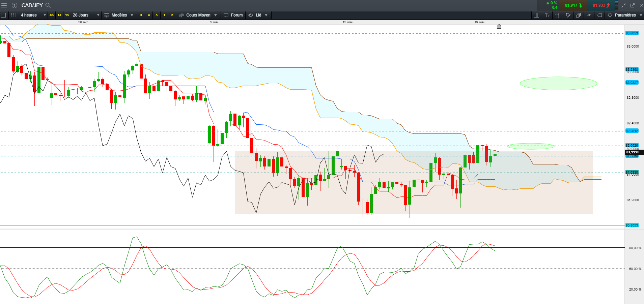Click the 19 mai date label
Image resolution: width=644 pixels, height=304 pixels.
coord(479,22)
